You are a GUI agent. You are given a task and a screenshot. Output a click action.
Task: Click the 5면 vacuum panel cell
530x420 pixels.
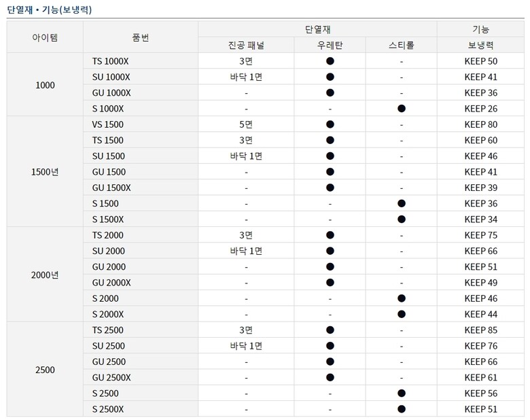[x=246, y=124]
